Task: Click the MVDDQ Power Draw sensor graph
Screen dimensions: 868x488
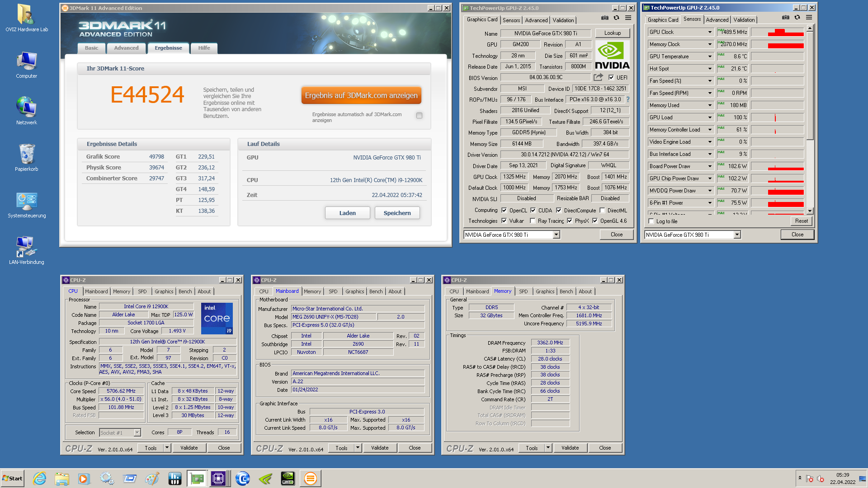Action: [x=777, y=191]
